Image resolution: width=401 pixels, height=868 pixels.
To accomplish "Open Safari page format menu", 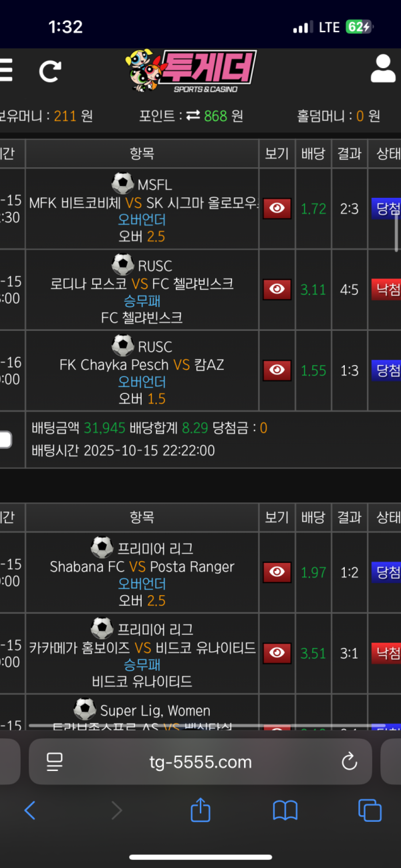I will (54, 761).
